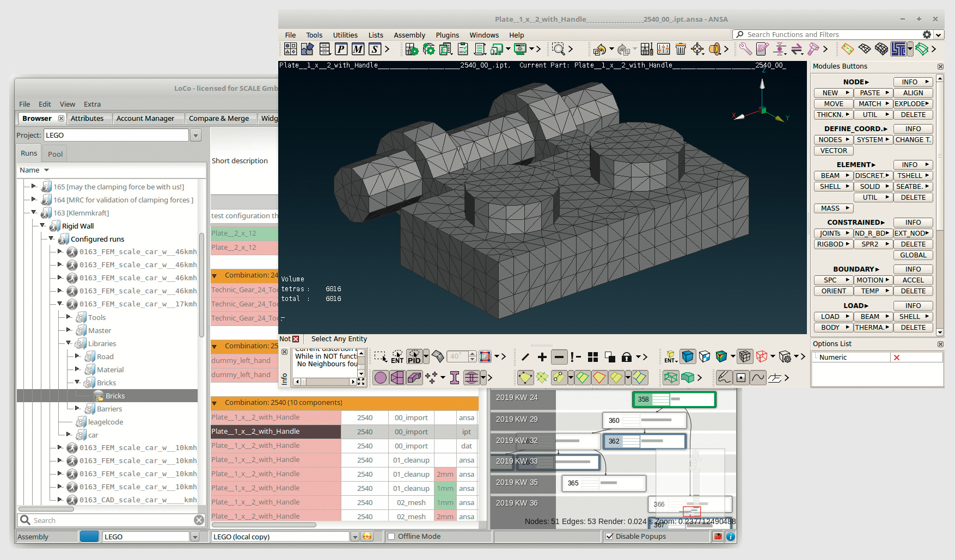Collapse the Libraries tree node
Screen dimensions: 955x560
[x=69, y=343]
